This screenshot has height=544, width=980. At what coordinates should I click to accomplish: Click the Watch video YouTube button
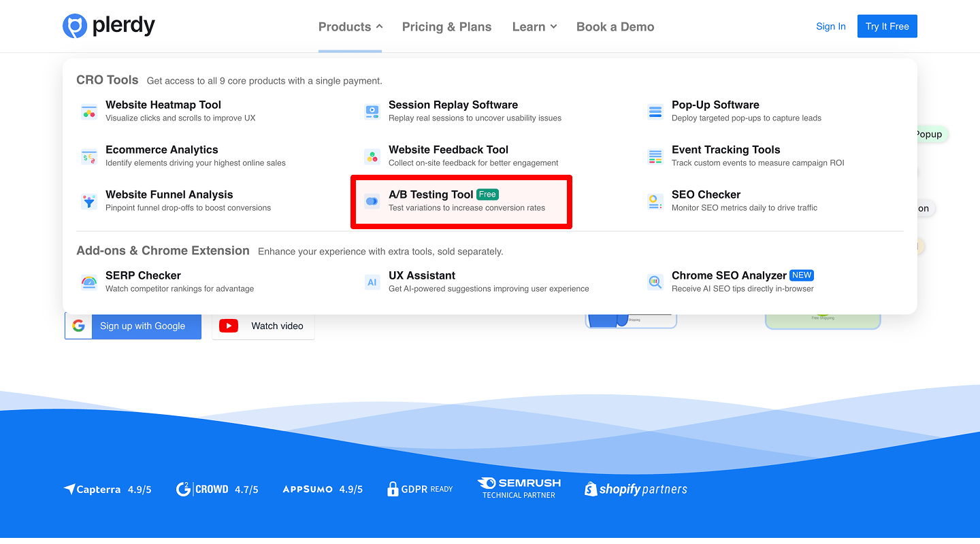[x=263, y=326]
